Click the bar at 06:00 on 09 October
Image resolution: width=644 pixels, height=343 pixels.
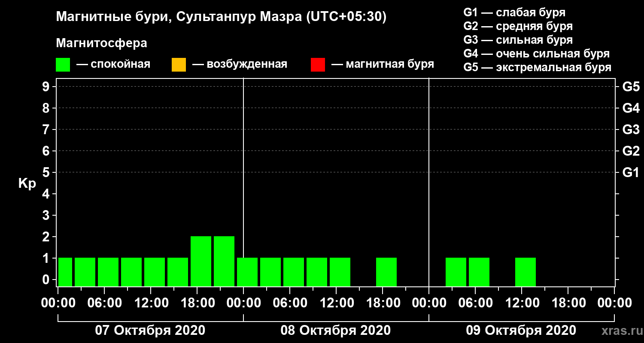point(479,272)
